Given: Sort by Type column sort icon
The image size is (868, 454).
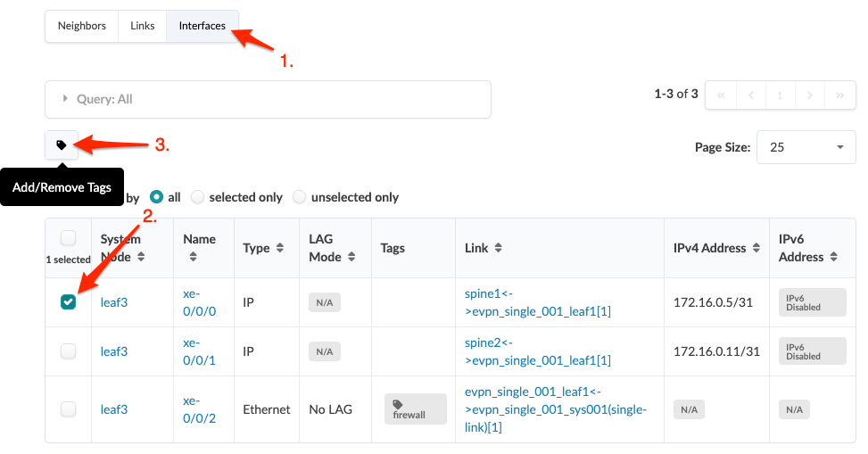Looking at the screenshot, I should pos(280,248).
